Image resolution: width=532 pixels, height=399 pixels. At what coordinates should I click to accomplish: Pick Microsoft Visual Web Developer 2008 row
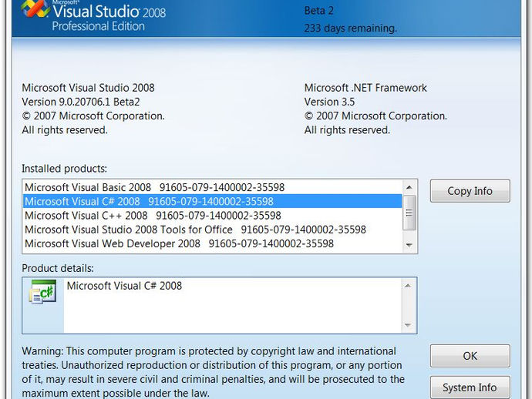click(x=212, y=243)
